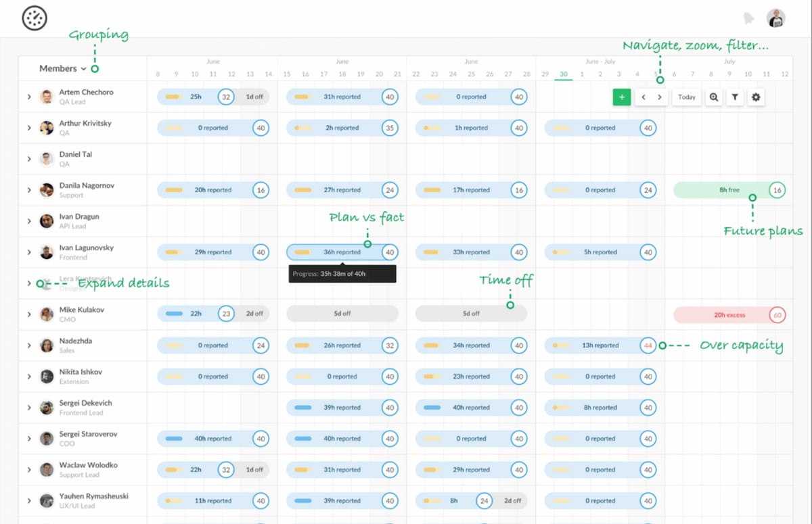Open the filter funnel icon
Screen dimensions: 812x524
point(735,97)
